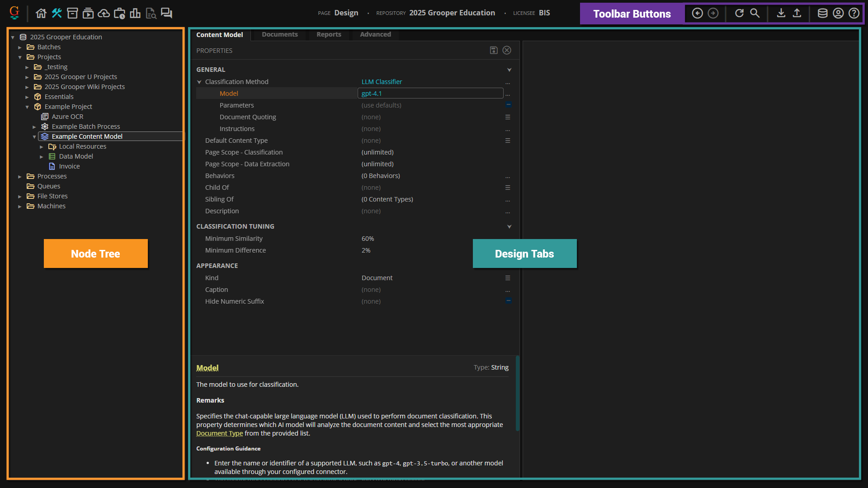
Task: Toggle the Hide Numeric Suffix indicator
Action: [x=508, y=301]
